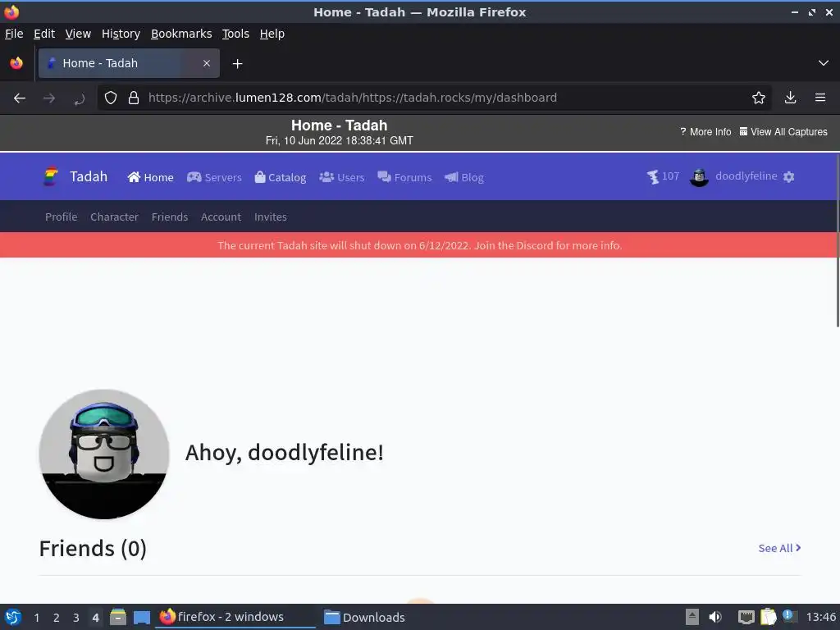Image resolution: width=840 pixels, height=630 pixels.
Task: Open the Users page
Action: click(x=342, y=177)
